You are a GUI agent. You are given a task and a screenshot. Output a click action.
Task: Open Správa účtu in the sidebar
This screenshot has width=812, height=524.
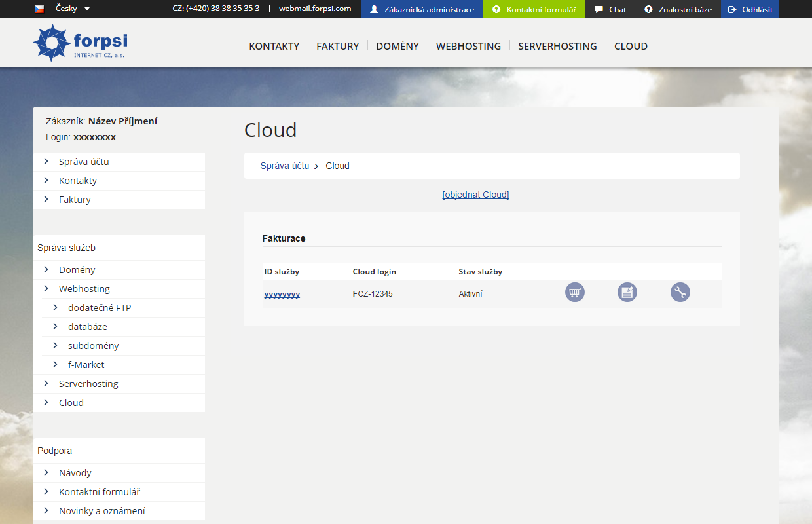[84, 161]
